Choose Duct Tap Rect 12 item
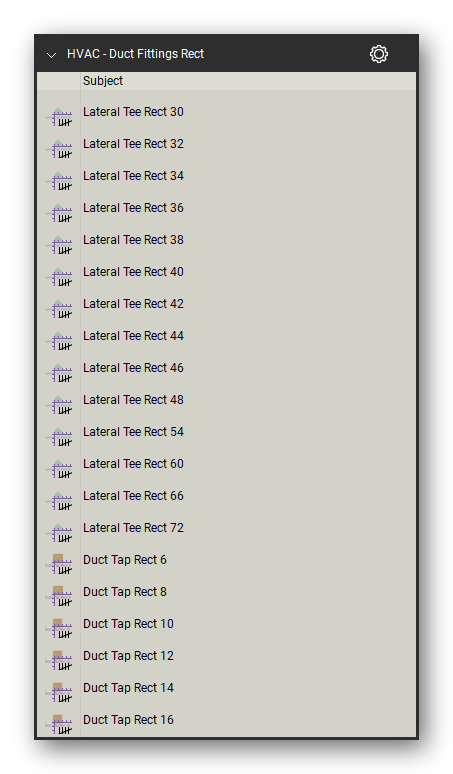The width and height of the screenshot is (453, 774). tap(128, 656)
